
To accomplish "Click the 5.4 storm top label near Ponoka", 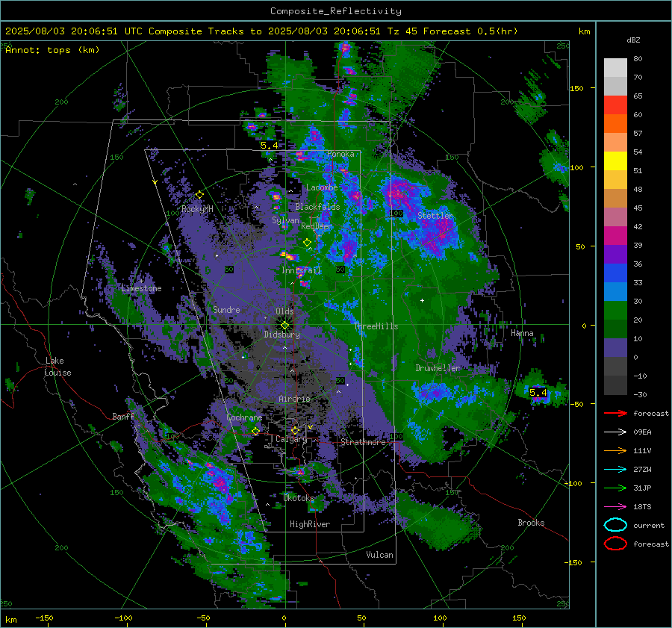I will click(269, 146).
